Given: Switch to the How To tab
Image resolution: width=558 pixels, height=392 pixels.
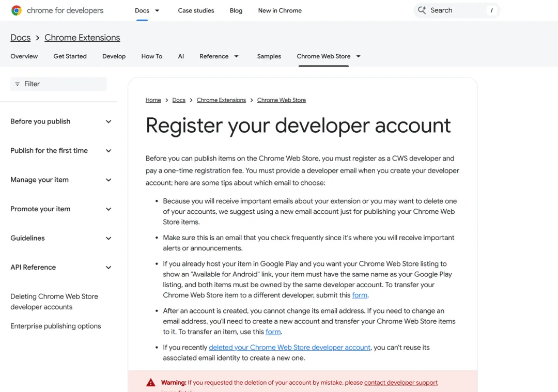Looking at the screenshot, I should (151, 56).
